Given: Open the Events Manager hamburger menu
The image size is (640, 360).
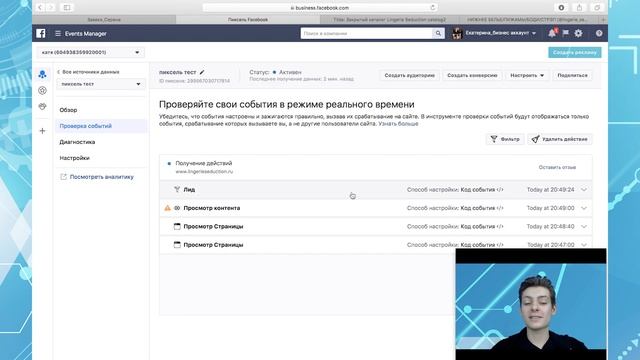Looking at the screenshot, I should click(58, 33).
